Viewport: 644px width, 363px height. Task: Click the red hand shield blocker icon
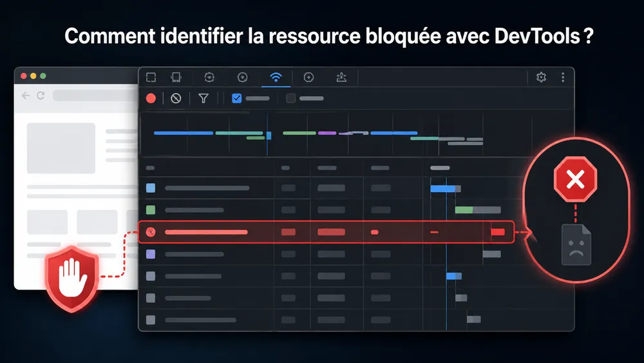(72, 279)
